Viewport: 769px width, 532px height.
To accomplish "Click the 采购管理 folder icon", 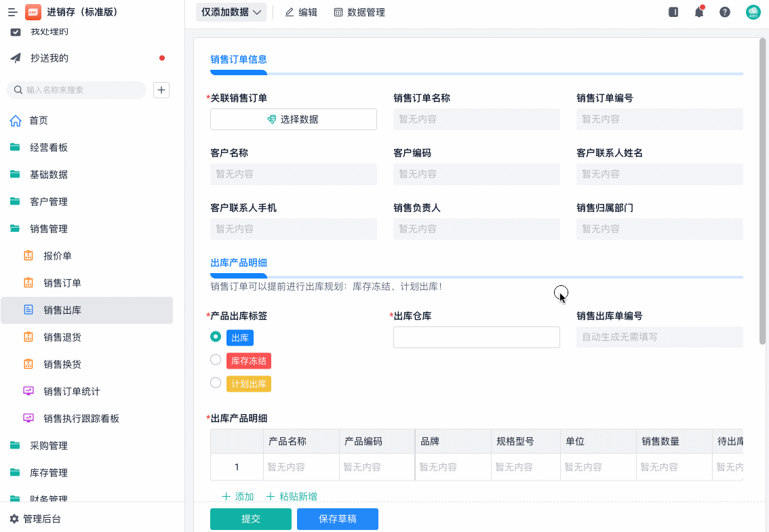I will point(15,445).
